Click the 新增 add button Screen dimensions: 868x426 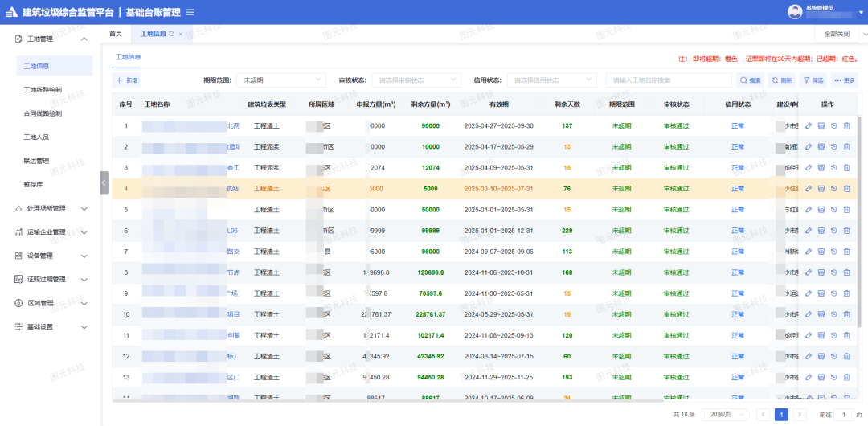coord(127,80)
